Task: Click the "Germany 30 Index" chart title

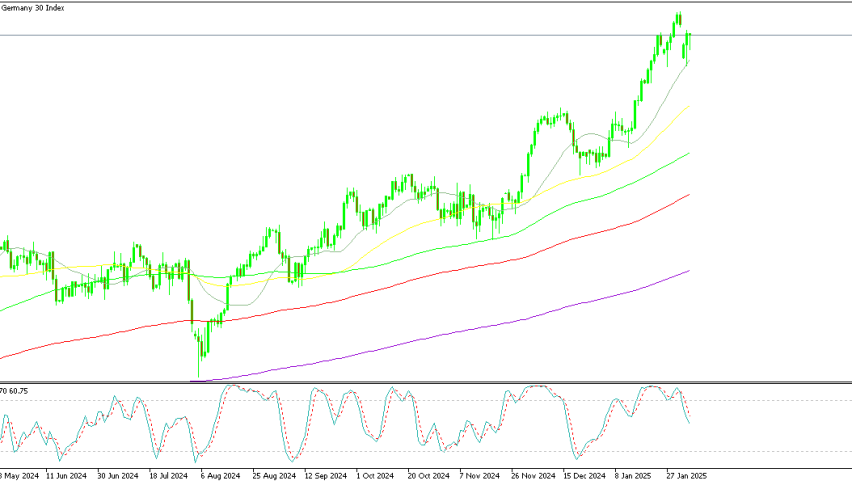Action: pyautogui.click(x=33, y=8)
